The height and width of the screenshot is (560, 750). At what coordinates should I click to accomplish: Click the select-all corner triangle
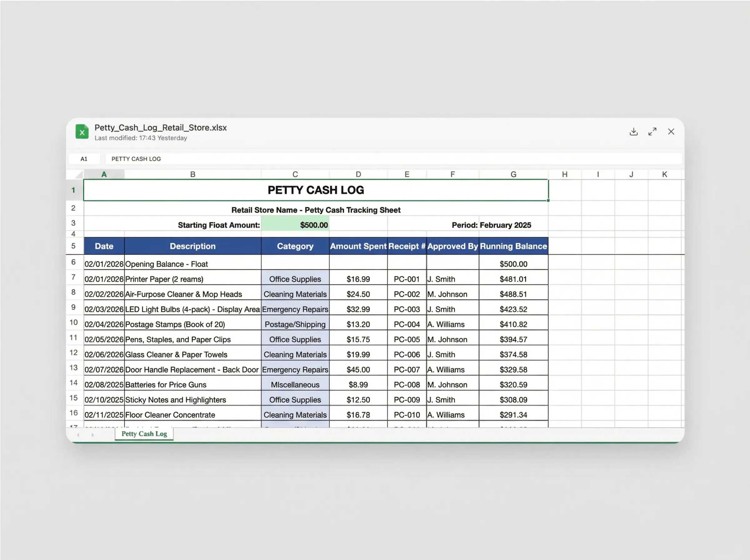[79, 175]
